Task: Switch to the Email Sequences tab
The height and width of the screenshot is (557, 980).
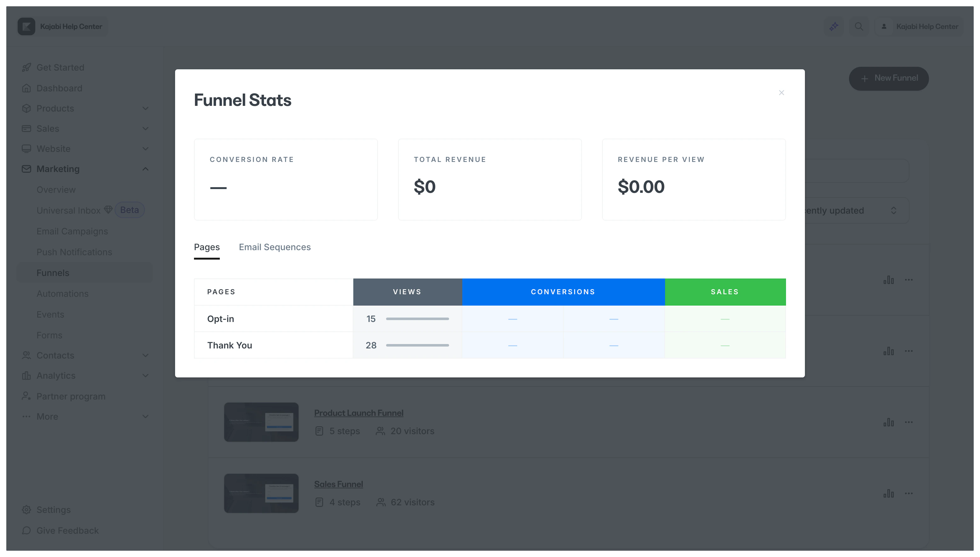Action: tap(275, 247)
